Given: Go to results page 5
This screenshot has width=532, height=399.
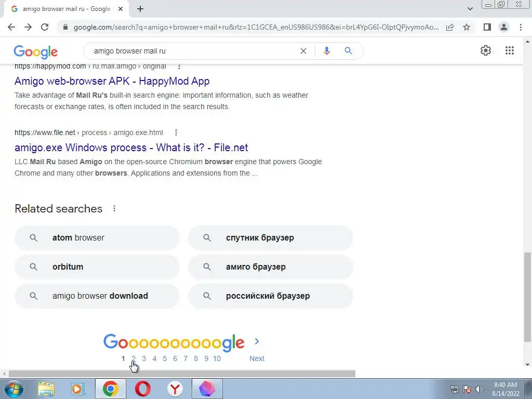Looking at the screenshot, I should (165, 358).
